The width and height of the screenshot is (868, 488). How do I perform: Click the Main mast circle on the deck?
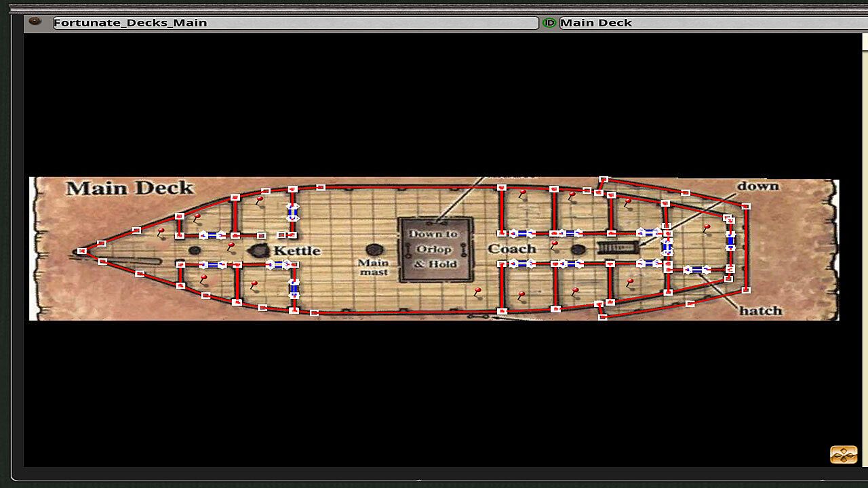[374, 250]
